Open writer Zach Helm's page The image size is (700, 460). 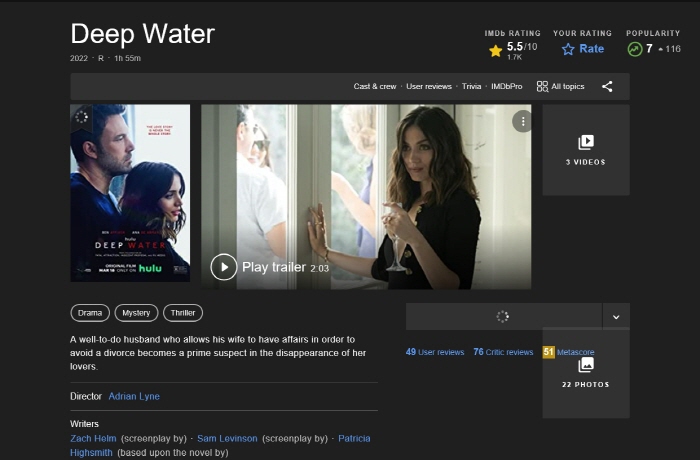click(93, 439)
